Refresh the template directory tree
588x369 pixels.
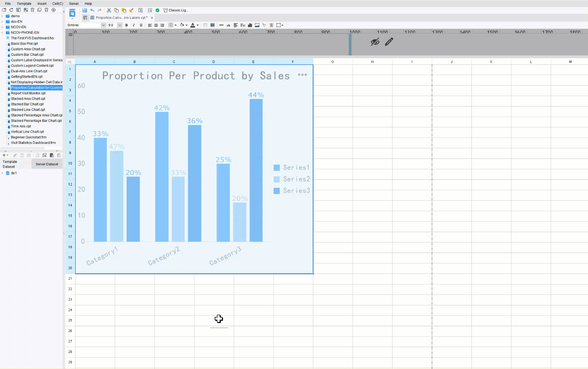[x=11, y=10]
